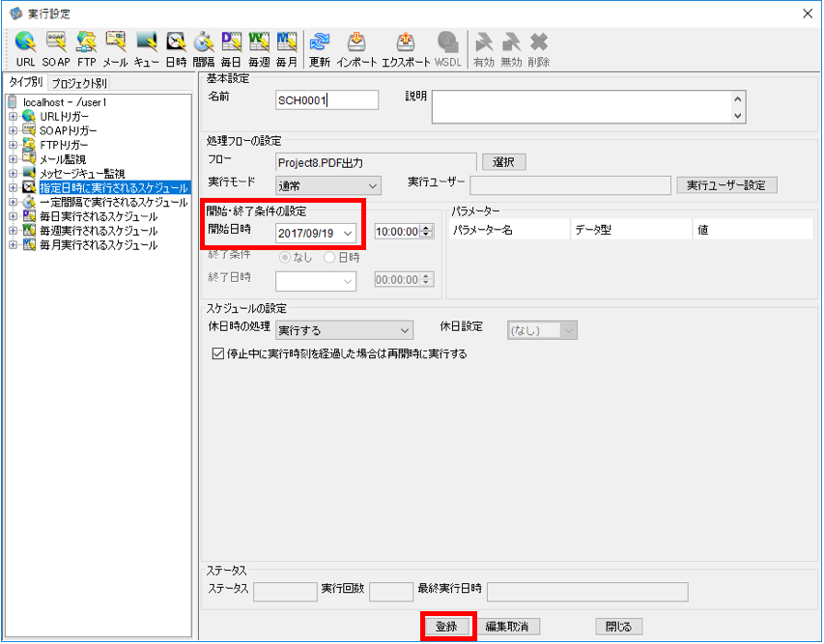The height and width of the screenshot is (644, 824).
Task: Open the 休日時の処理 dropdown
Action: click(344, 330)
